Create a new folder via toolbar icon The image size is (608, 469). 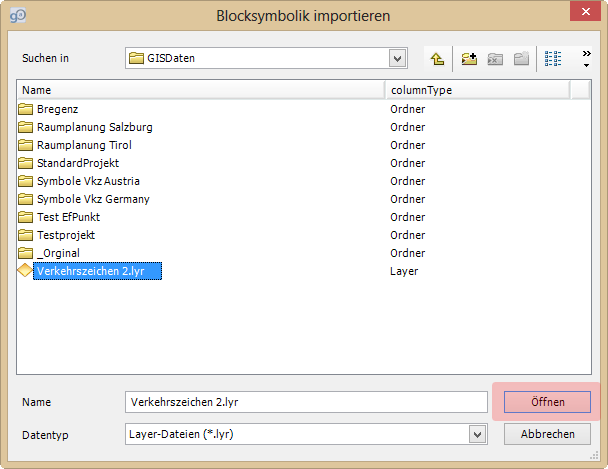tap(469, 59)
